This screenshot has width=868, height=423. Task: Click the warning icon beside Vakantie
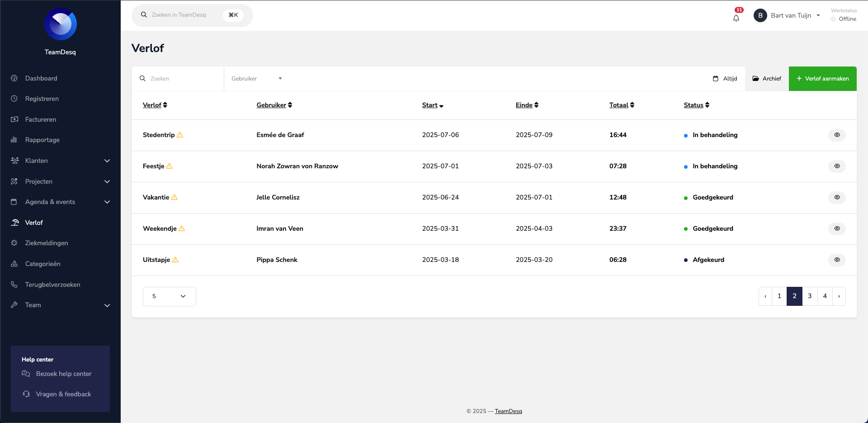pos(175,197)
